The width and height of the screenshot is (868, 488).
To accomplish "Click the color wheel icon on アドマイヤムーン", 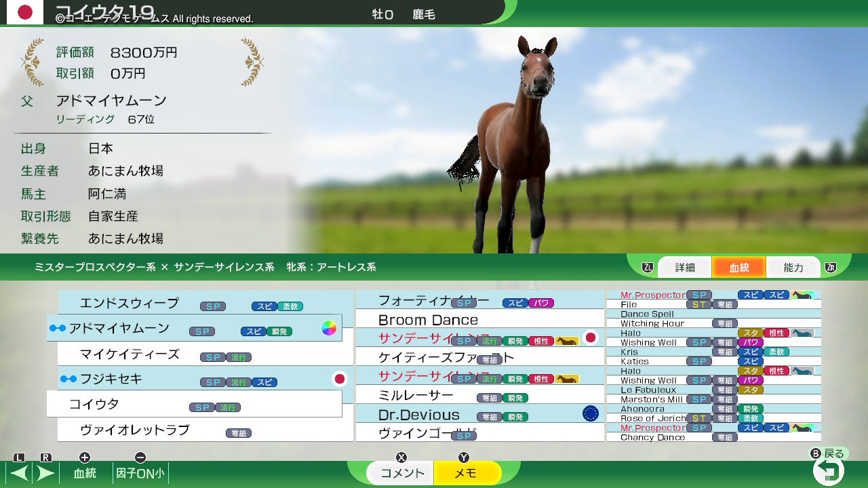I will tap(329, 329).
